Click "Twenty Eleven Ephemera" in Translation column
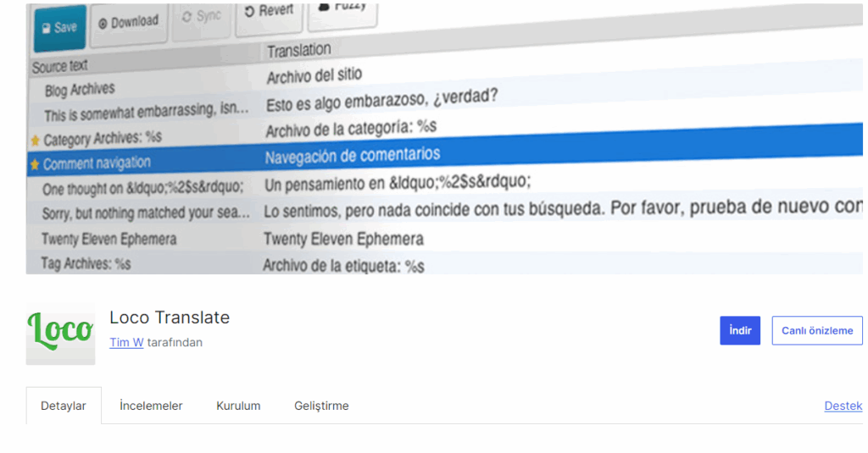Image resolution: width=868 pixels, height=453 pixels. click(x=343, y=239)
